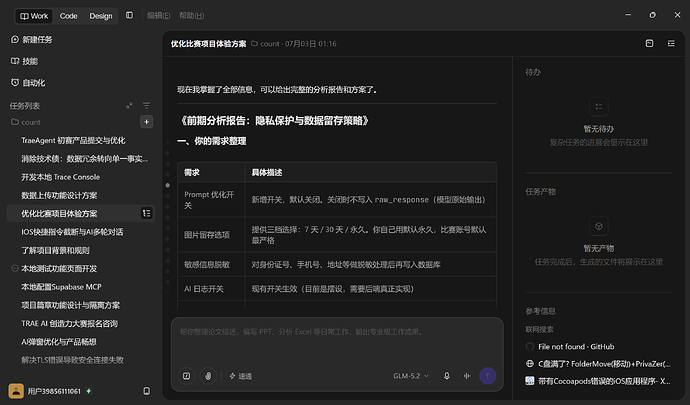Open the TRAE AI 创造力大赛报名咨询 task

tap(70, 324)
